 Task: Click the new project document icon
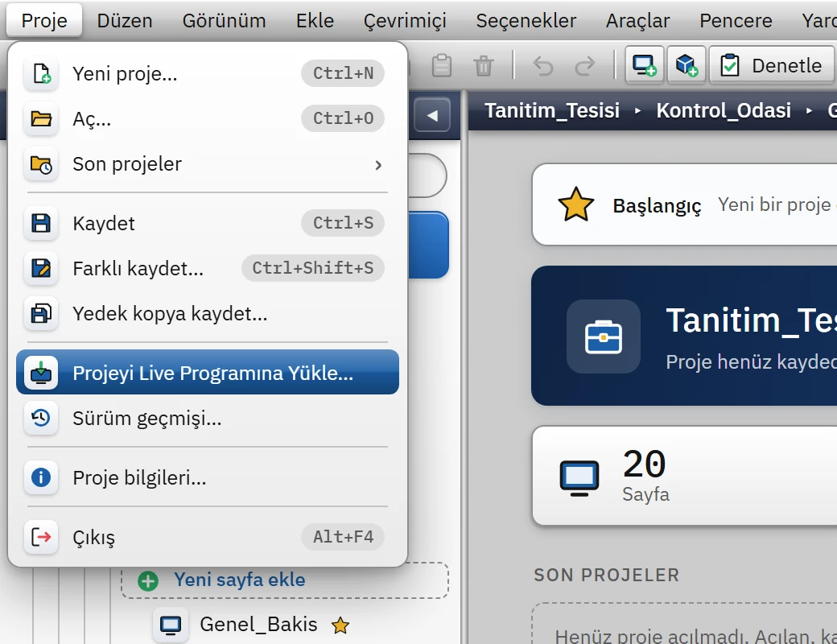[x=41, y=73]
